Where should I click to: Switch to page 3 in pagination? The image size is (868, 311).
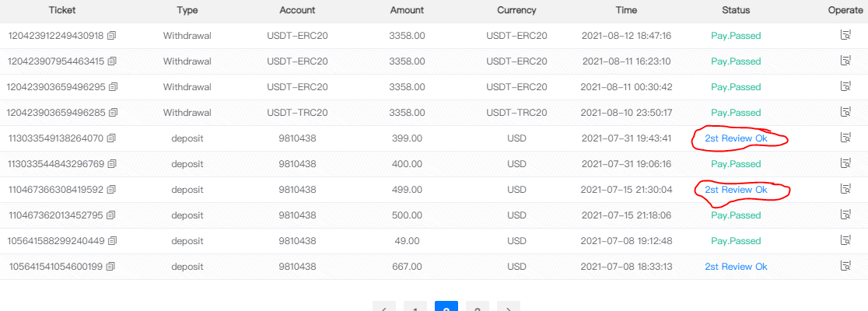pos(478,308)
